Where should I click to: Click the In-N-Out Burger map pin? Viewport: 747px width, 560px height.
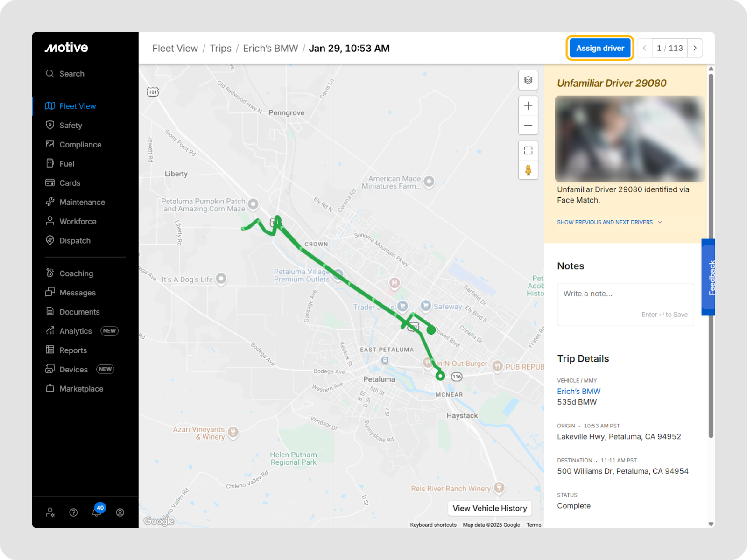point(427,363)
